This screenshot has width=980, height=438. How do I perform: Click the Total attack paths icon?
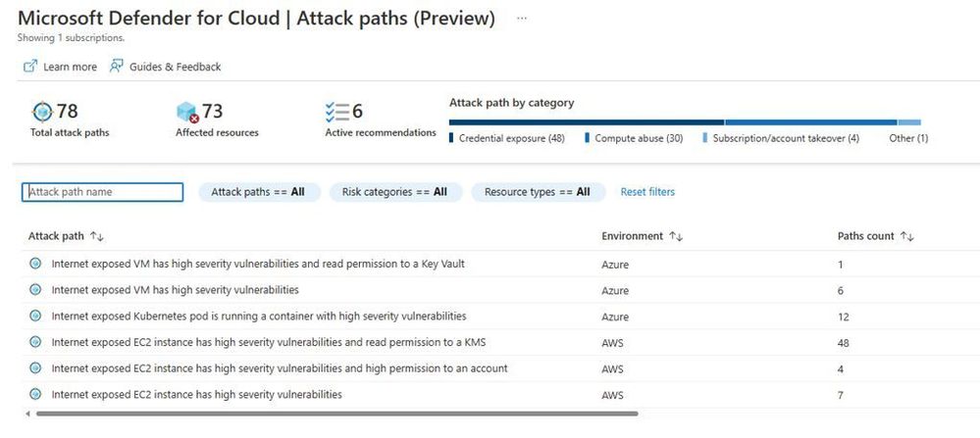tap(42, 111)
